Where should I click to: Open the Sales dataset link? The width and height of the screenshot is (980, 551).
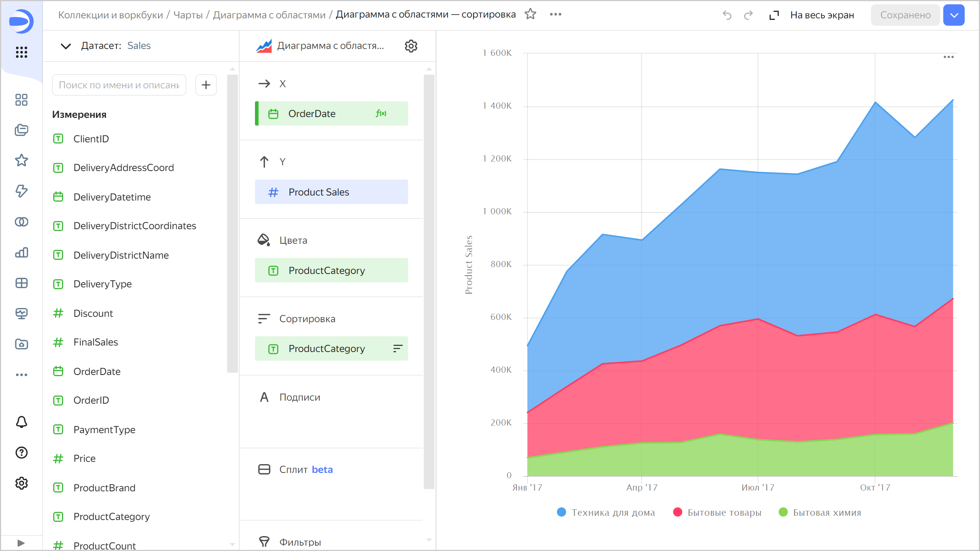139,46
